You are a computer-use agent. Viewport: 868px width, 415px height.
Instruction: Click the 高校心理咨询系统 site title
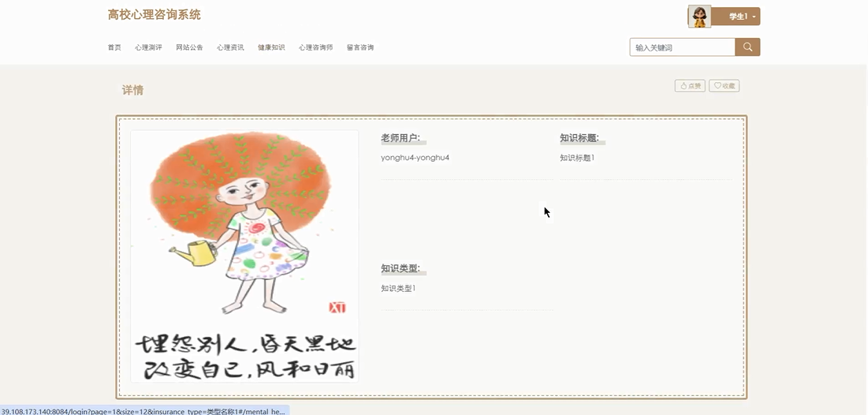155,15
